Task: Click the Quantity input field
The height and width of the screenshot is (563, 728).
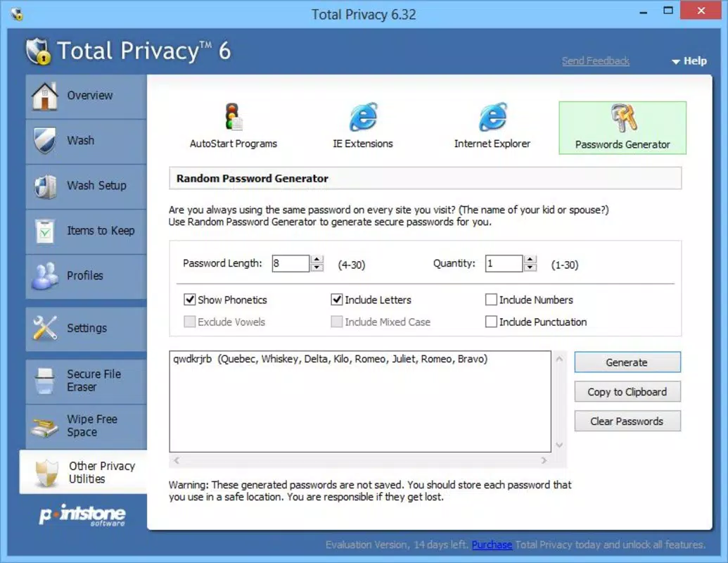Action: click(x=504, y=263)
